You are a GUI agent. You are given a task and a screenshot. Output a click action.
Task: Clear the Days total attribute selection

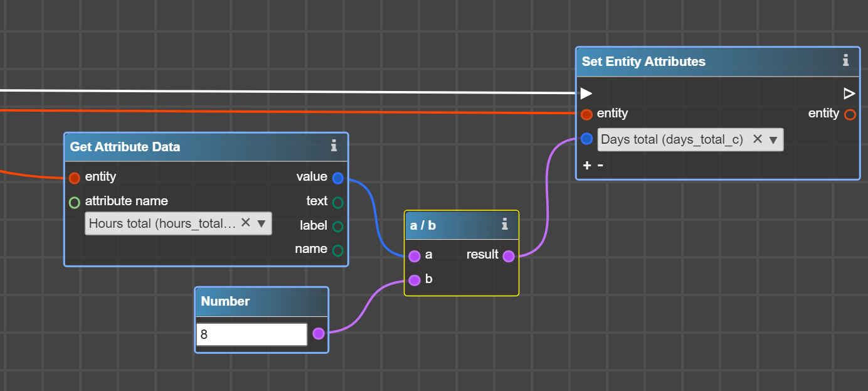coord(757,139)
